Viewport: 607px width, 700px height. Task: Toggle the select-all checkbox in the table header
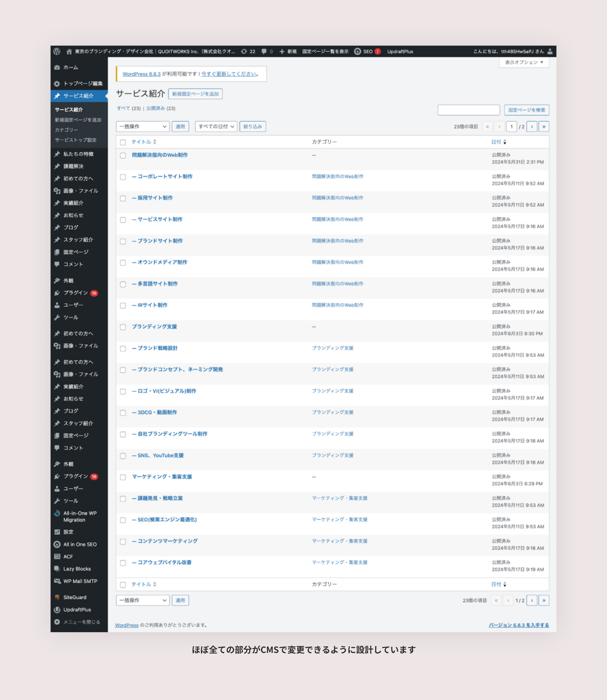coord(123,142)
